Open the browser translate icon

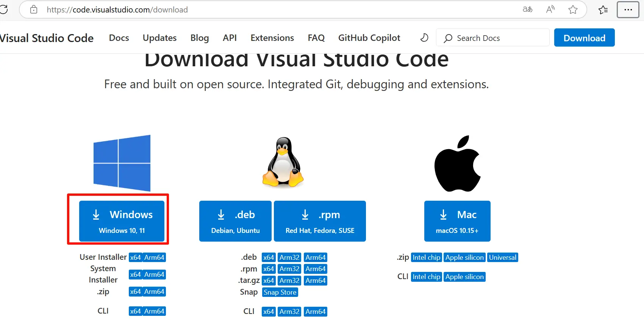tap(527, 9)
